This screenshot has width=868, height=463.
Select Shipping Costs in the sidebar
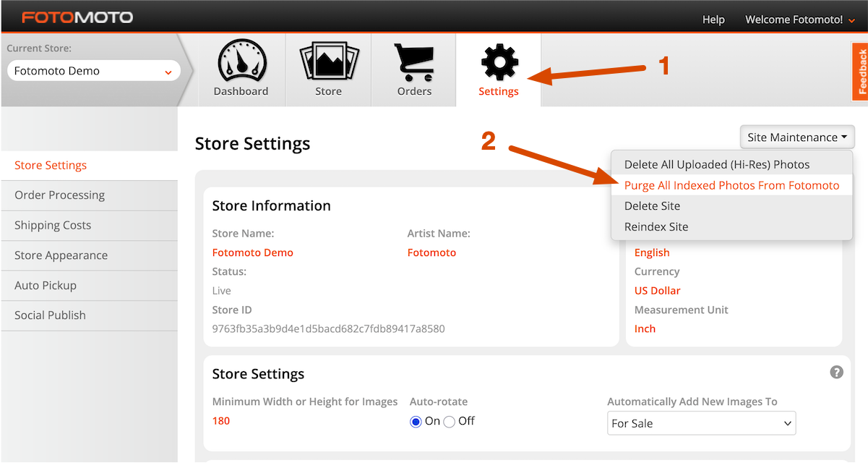click(x=89, y=226)
